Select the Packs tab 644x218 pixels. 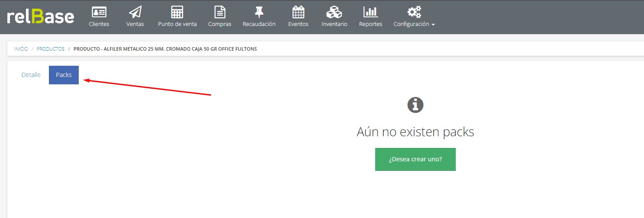64,75
